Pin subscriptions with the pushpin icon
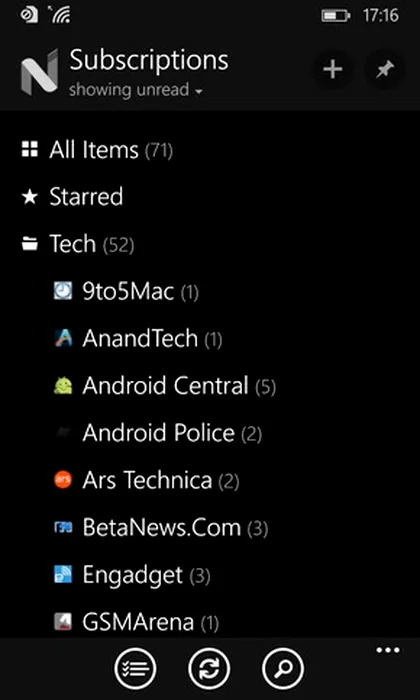Screen dimensions: 420x700 385,70
